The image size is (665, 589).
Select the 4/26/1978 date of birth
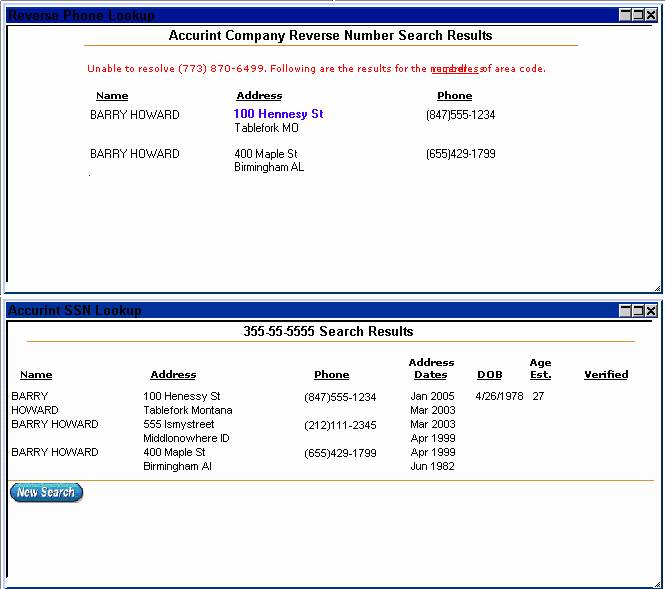pyautogui.click(x=499, y=396)
